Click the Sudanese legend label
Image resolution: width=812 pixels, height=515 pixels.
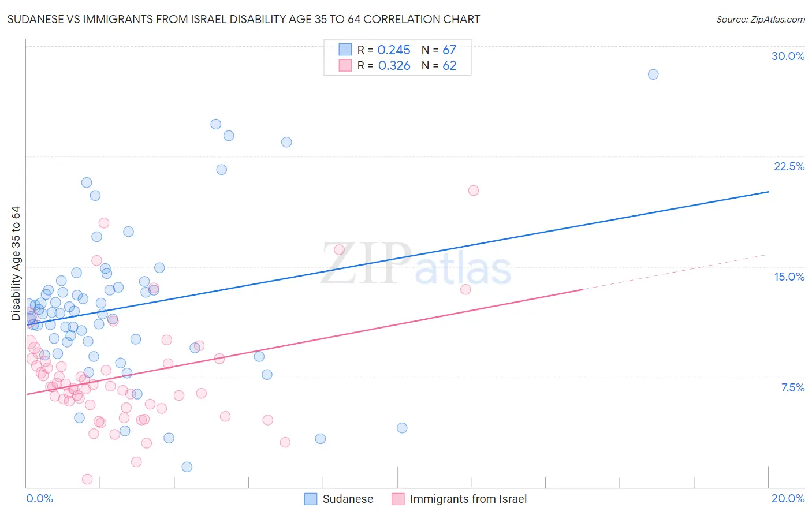click(348, 499)
